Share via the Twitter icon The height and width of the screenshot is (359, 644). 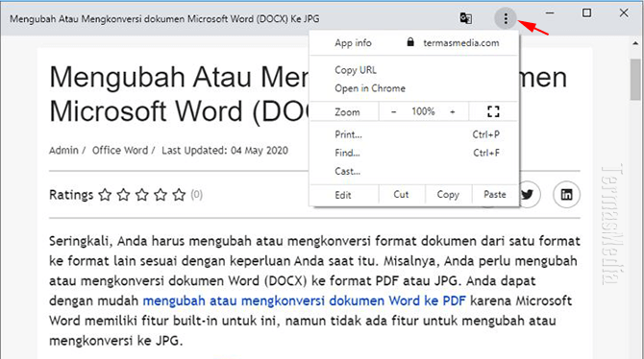(527, 195)
